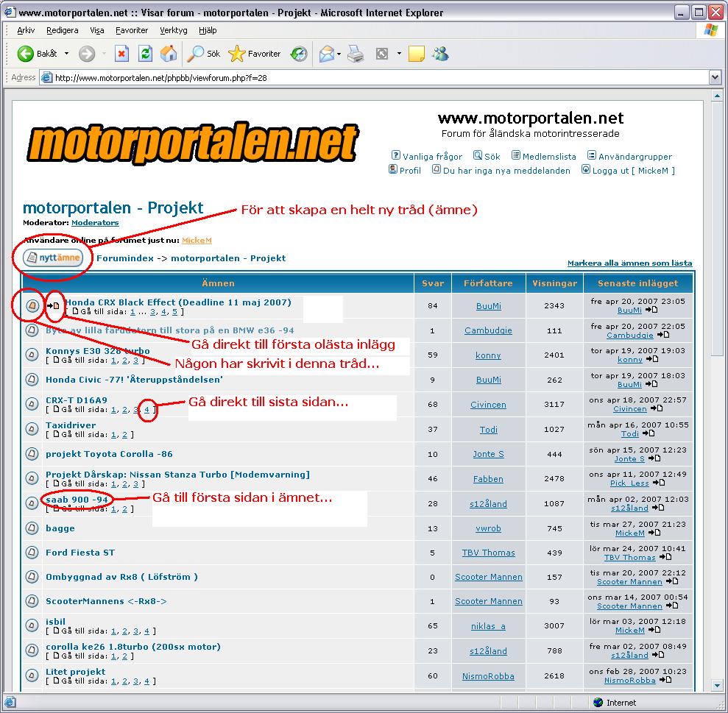Open the Hjälp menu
Viewport: 728px width, 713px height.
point(208,31)
